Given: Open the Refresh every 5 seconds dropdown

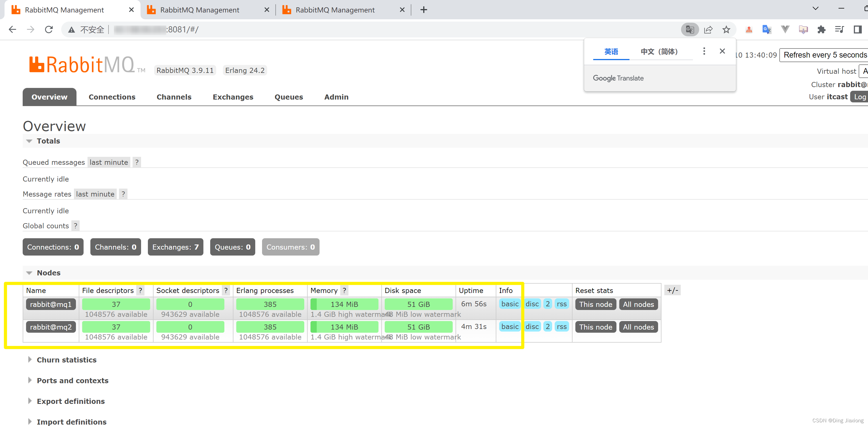Looking at the screenshot, I should tap(824, 55).
